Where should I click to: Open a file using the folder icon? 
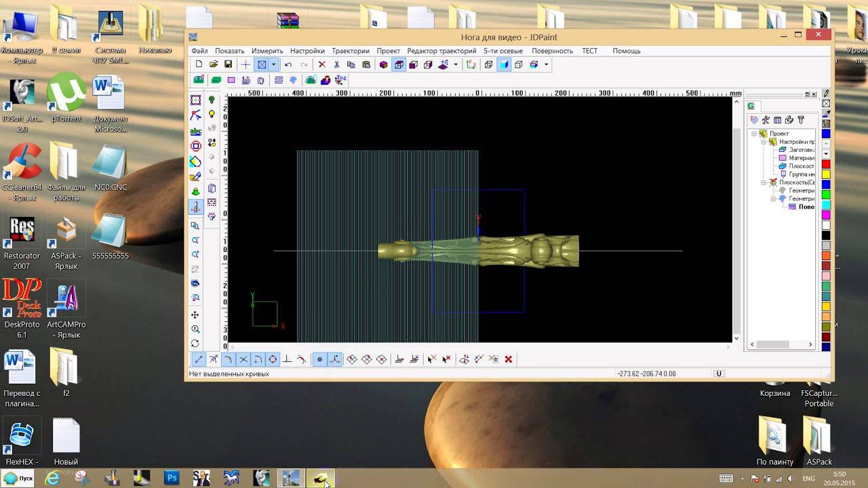pyautogui.click(x=214, y=64)
